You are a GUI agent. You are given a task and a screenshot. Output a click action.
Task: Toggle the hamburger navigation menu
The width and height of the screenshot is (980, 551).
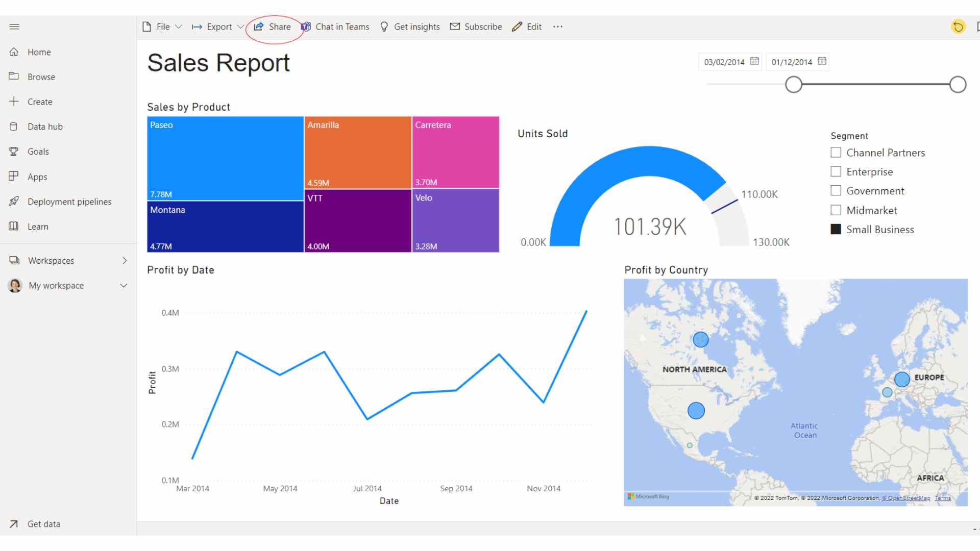(14, 27)
